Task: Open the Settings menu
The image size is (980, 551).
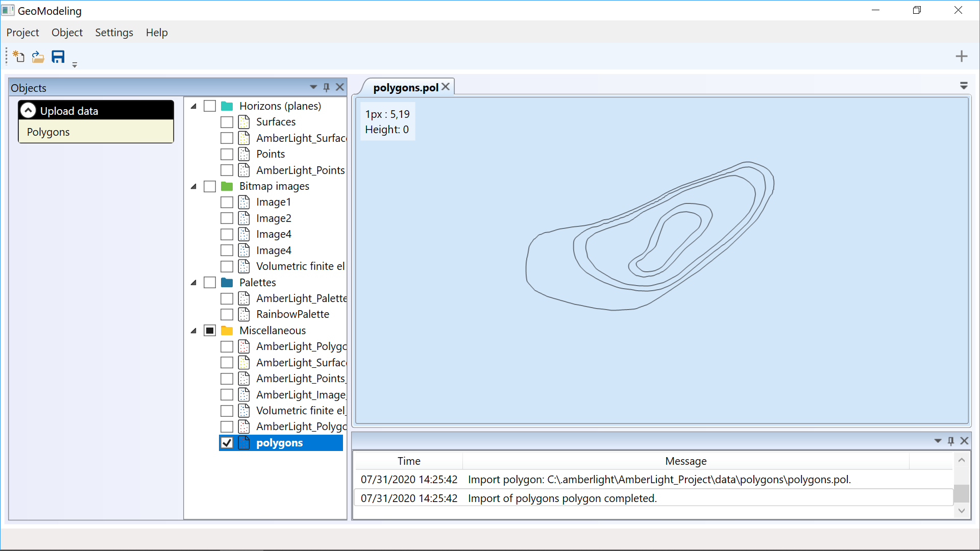Action: (x=114, y=33)
